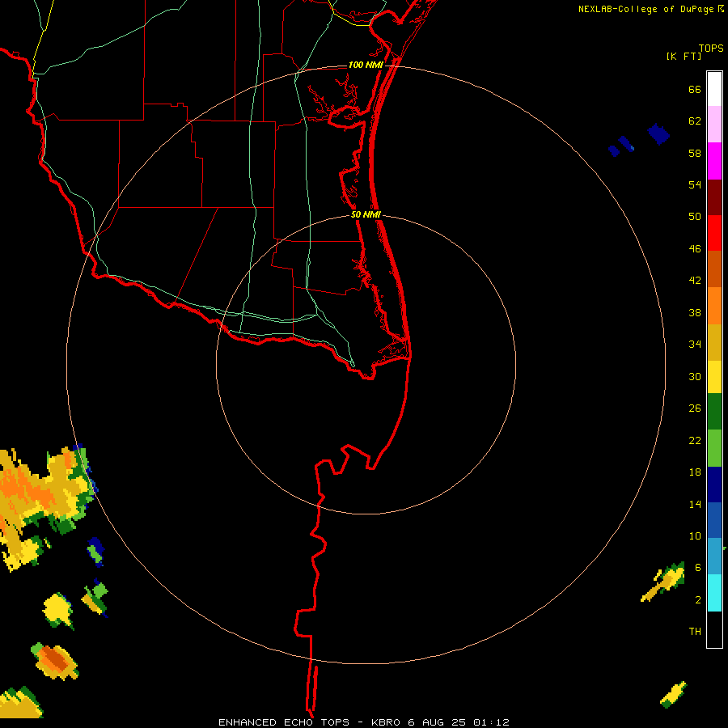Click the gold 34 kft legend swatch
This screenshot has height=728, width=728.
coord(714,342)
